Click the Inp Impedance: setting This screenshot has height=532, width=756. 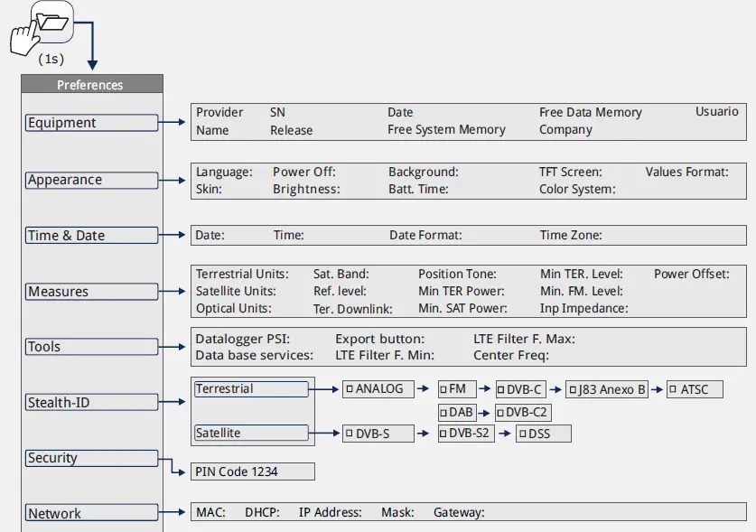(x=583, y=308)
